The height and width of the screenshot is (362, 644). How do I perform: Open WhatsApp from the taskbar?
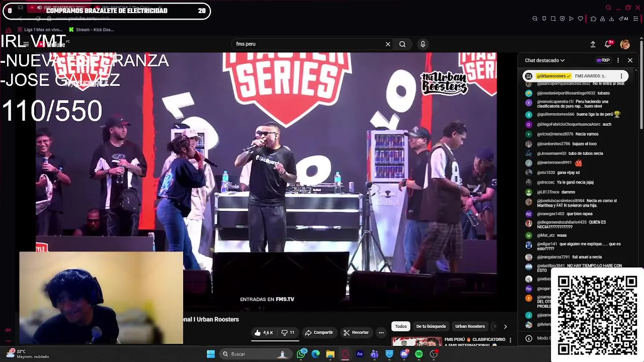coord(301,354)
